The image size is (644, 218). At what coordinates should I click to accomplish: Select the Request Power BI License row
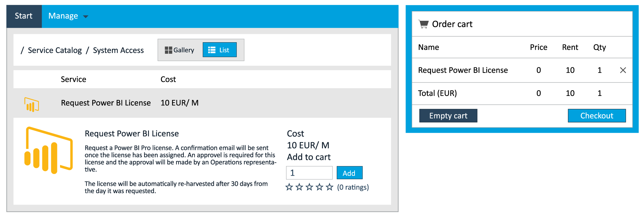106,103
